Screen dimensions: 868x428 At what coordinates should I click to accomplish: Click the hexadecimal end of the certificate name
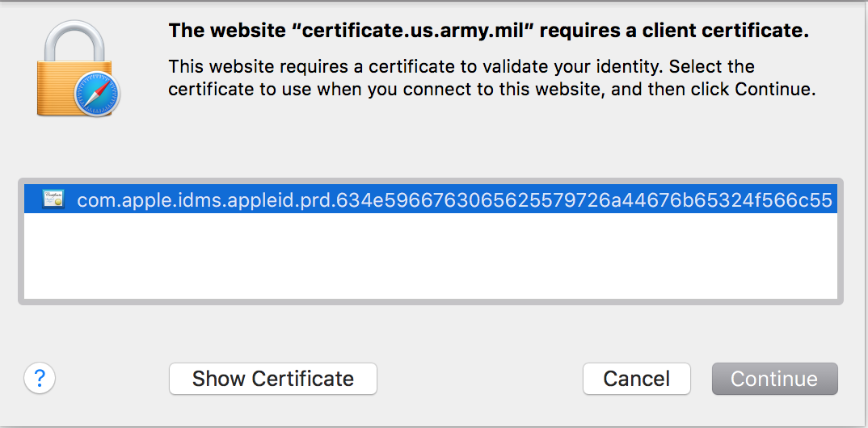[687, 199]
